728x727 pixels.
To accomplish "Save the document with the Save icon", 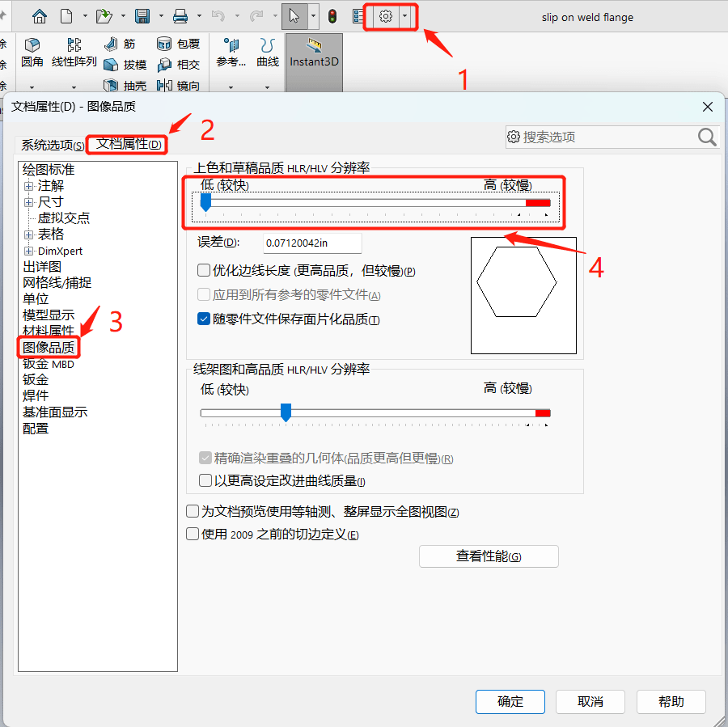I will [x=142, y=17].
